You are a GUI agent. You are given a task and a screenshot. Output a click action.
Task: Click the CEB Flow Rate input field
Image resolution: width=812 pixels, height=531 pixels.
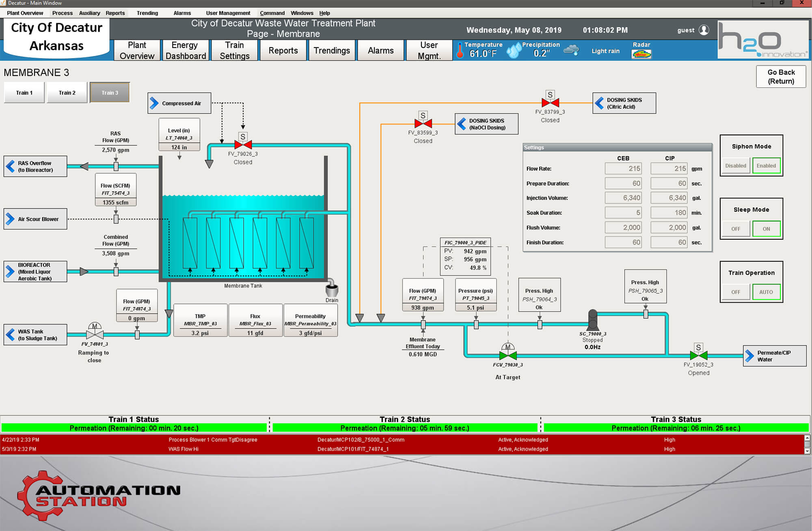(x=623, y=168)
